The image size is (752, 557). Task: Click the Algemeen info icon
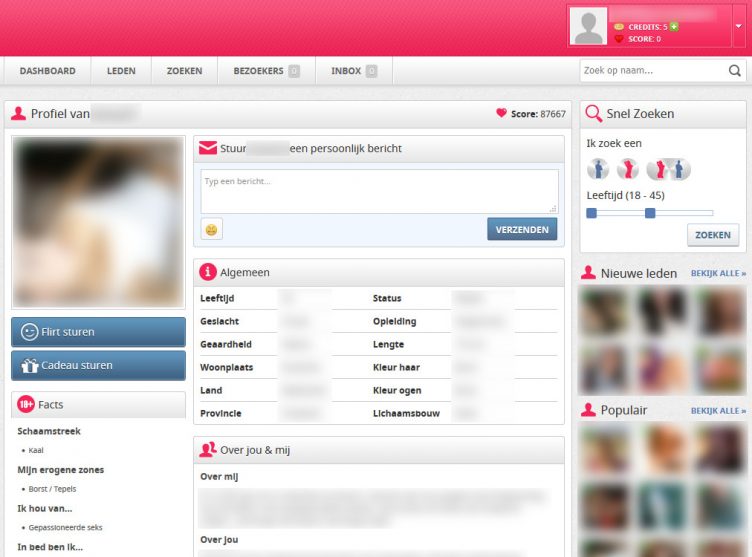208,272
